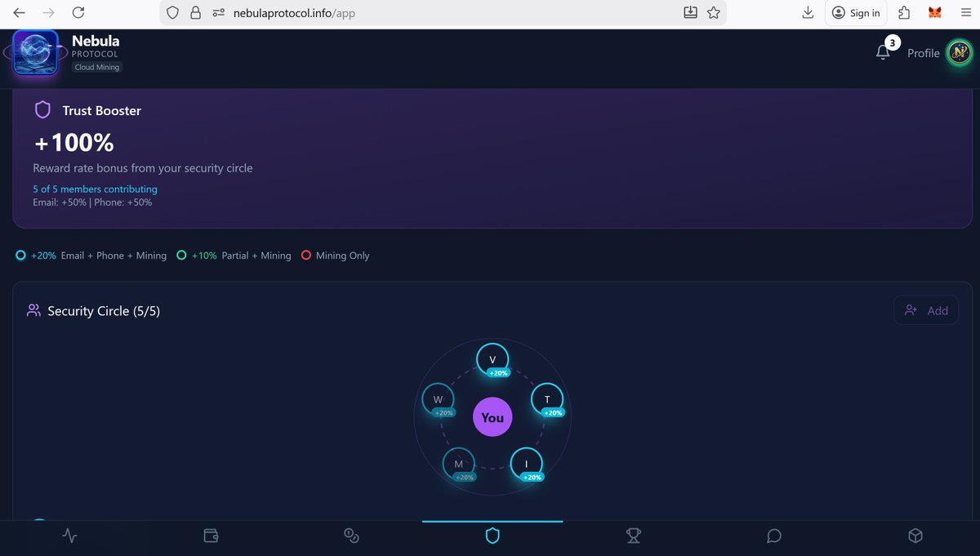Image resolution: width=980 pixels, height=556 pixels.
Task: Bookmark the page with the star icon
Action: 713,12
